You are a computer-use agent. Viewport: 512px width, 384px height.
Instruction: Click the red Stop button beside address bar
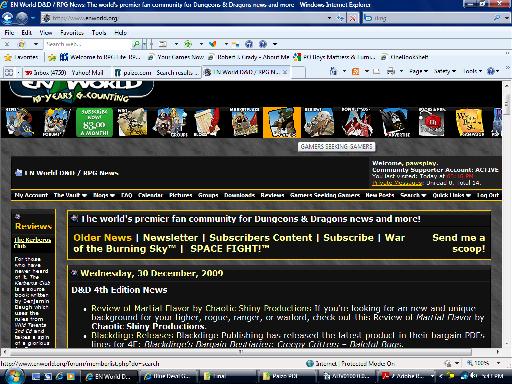pyautogui.click(x=352, y=18)
